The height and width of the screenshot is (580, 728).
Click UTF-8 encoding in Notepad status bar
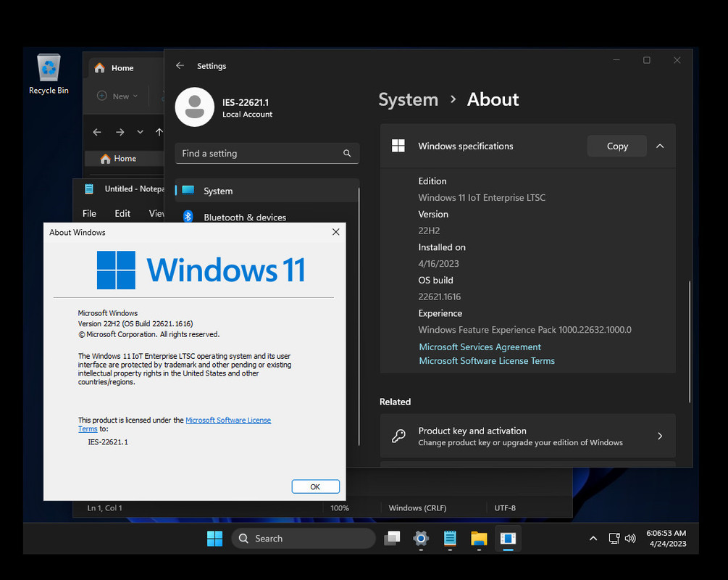click(505, 508)
